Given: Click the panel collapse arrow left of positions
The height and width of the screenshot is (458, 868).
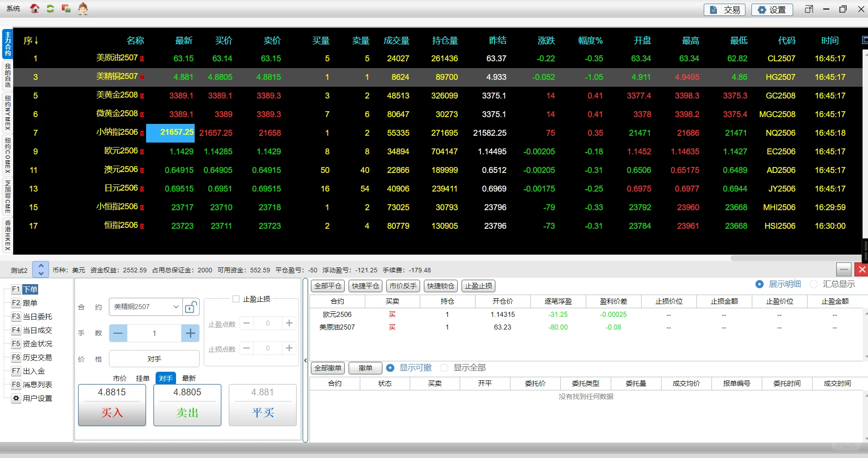Looking at the screenshot, I should pyautogui.click(x=305, y=360).
